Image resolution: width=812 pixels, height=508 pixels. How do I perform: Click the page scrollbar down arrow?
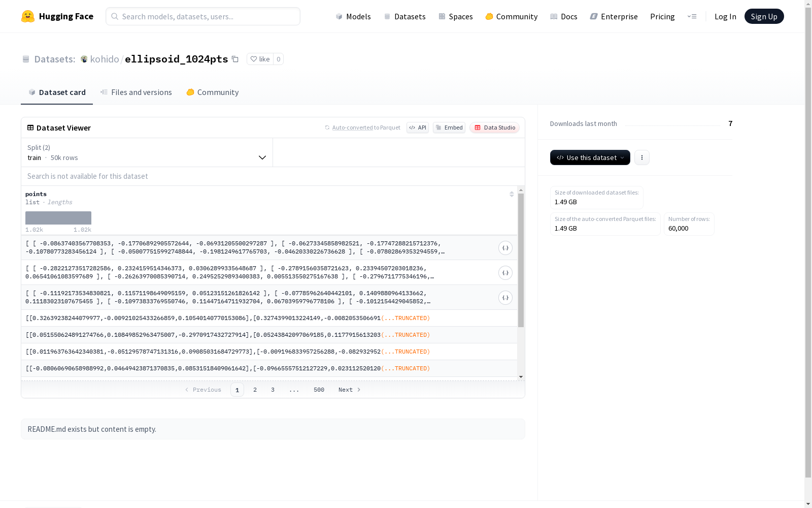[808, 504]
